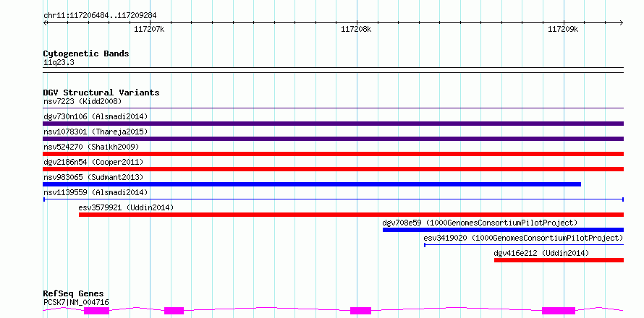Click the nsv7223 (Kidd2008) label

click(82, 101)
